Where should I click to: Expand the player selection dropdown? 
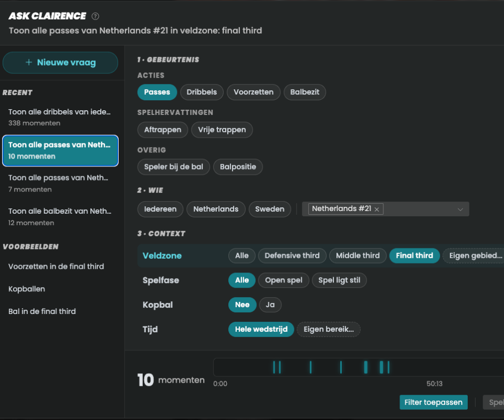(460, 209)
